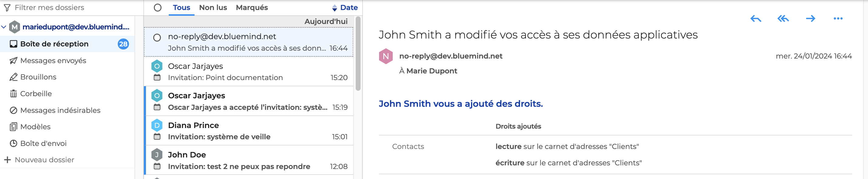Select the no-reply message checkbox circle
The height and width of the screenshot is (179, 868).
pyautogui.click(x=157, y=38)
